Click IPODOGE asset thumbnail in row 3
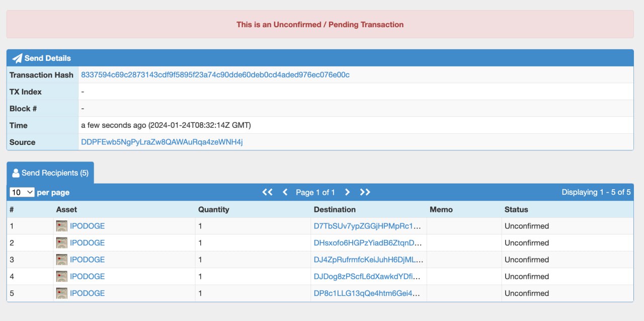The width and height of the screenshot is (644, 321). (x=61, y=260)
